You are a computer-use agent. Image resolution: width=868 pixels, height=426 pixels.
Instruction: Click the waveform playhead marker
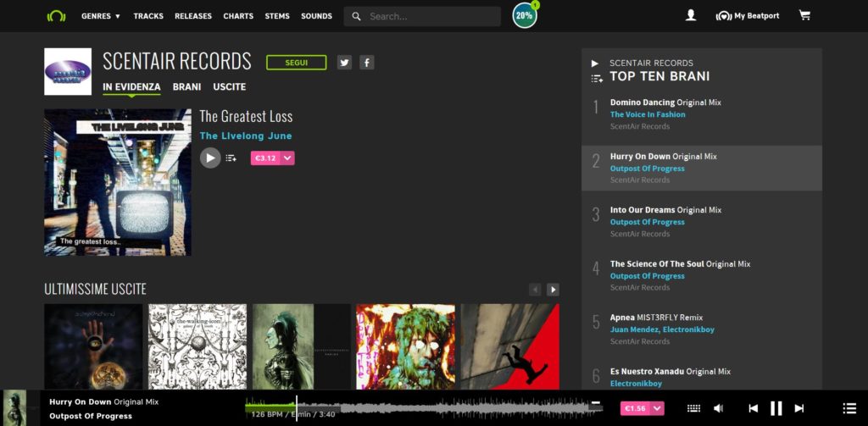point(297,408)
